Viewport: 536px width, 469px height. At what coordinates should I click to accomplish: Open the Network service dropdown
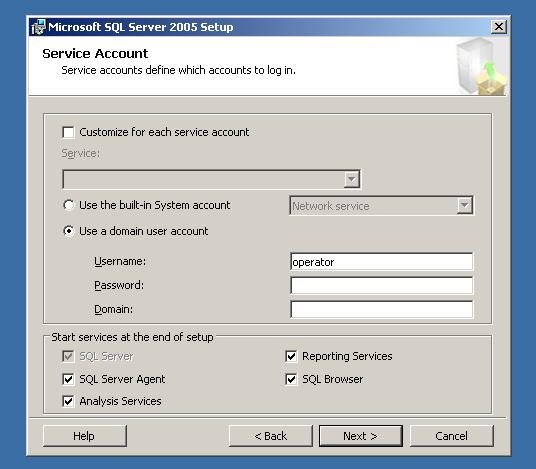[x=465, y=205]
